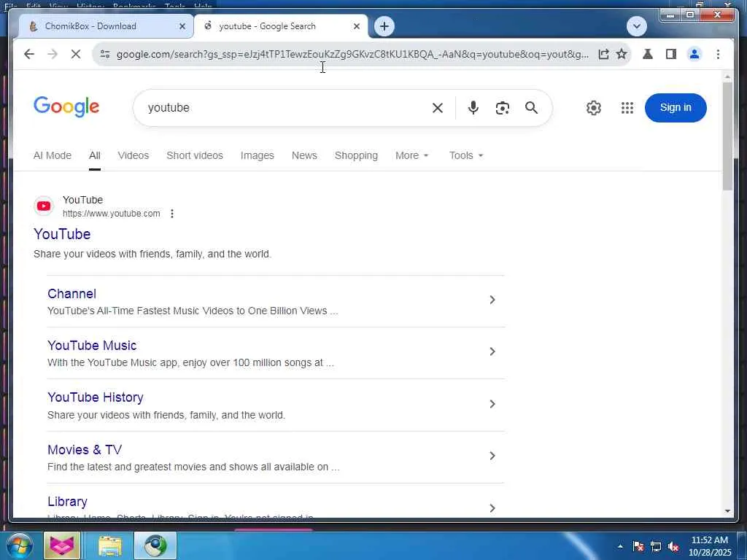
Task: Open Windows Explorer from the taskbar
Action: point(109,545)
